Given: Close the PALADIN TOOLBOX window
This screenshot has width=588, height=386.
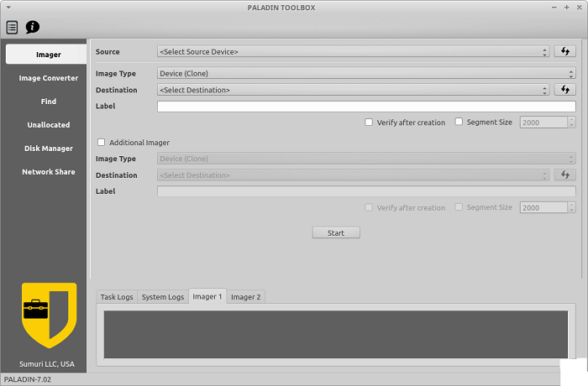Looking at the screenshot, I should [x=579, y=7].
